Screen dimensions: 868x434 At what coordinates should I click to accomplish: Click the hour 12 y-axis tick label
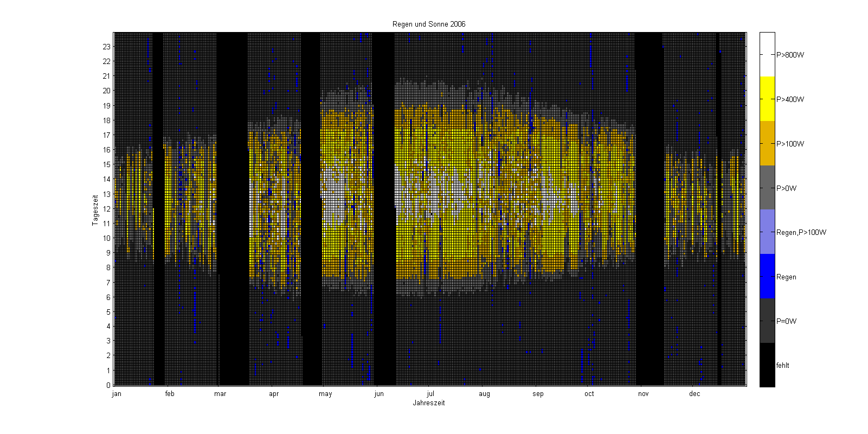click(107, 209)
